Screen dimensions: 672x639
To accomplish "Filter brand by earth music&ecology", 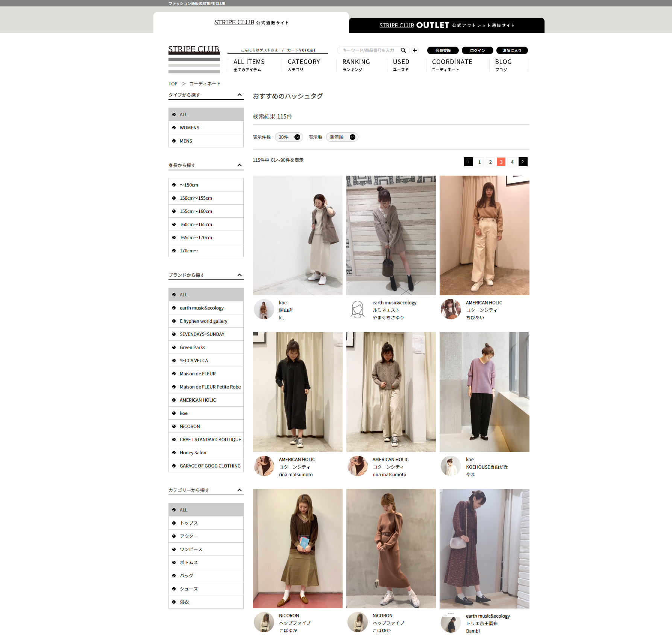I will tap(206, 308).
